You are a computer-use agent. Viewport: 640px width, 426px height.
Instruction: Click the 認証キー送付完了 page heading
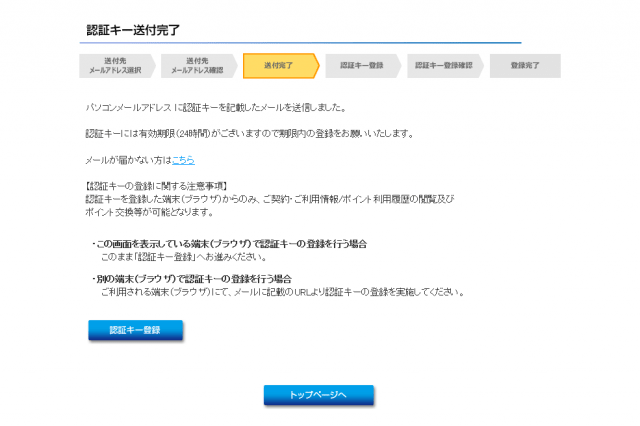pyautogui.click(x=133, y=30)
